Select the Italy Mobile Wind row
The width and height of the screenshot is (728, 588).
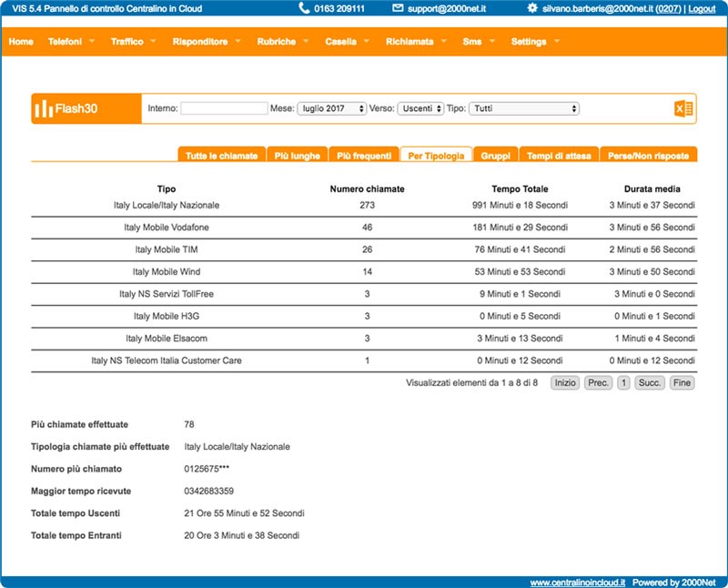(x=364, y=272)
